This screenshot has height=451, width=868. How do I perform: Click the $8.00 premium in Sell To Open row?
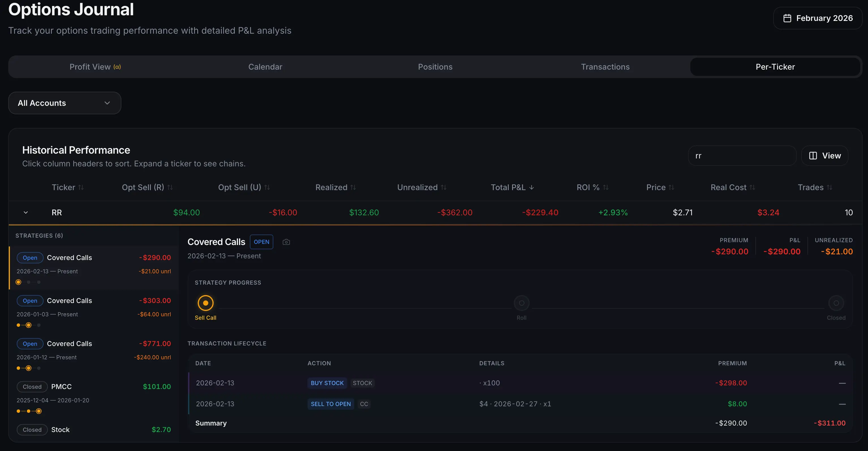[x=737, y=404]
